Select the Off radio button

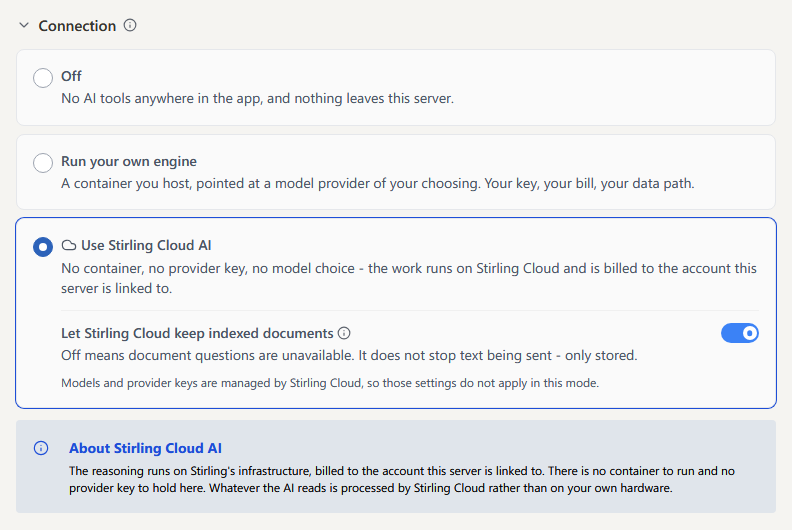click(x=43, y=78)
